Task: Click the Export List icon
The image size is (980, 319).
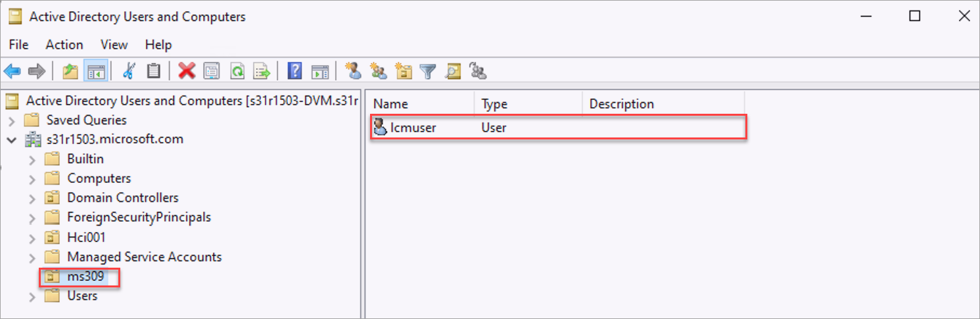Action: click(262, 71)
